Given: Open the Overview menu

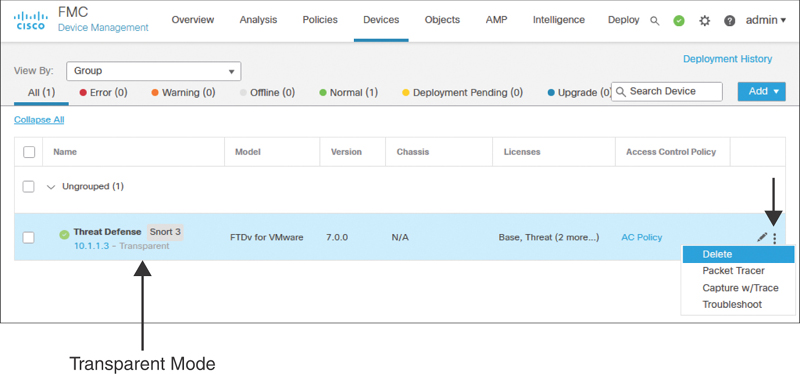Looking at the screenshot, I should click(x=193, y=20).
